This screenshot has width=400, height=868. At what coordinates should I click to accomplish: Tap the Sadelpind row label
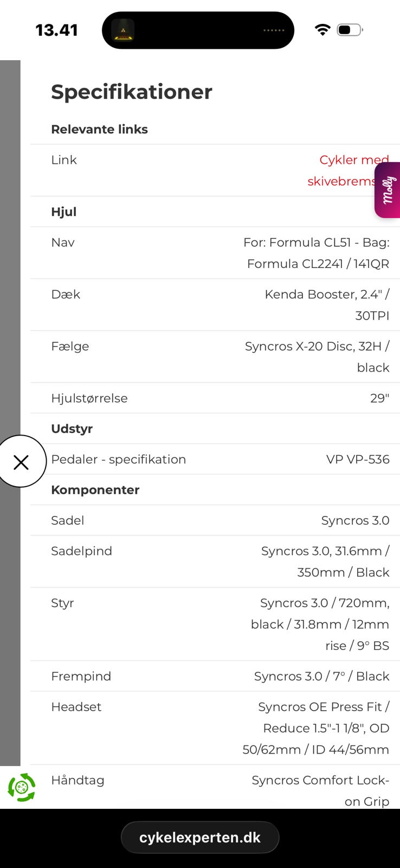[x=81, y=551]
